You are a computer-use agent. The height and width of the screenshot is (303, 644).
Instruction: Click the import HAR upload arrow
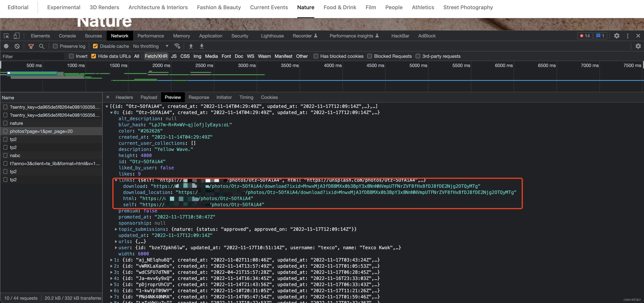coord(191,46)
